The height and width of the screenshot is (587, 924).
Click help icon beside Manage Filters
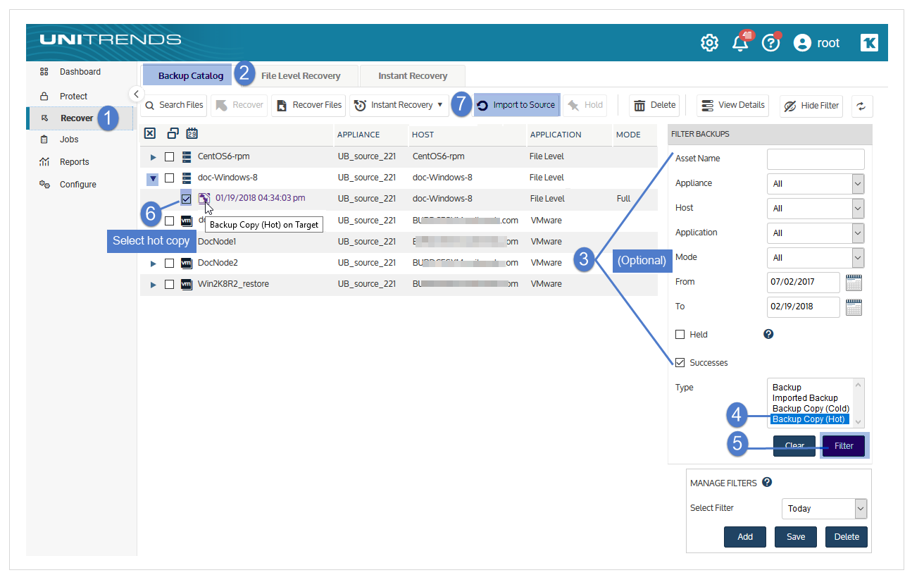click(x=767, y=483)
